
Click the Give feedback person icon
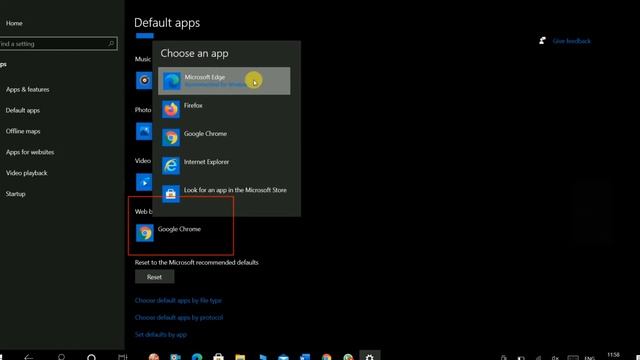point(542,40)
